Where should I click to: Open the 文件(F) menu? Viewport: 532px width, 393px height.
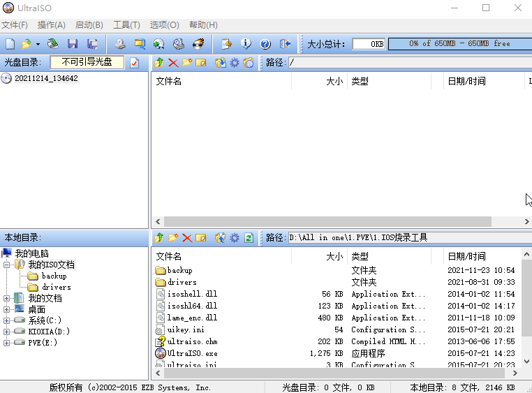pyautogui.click(x=15, y=25)
